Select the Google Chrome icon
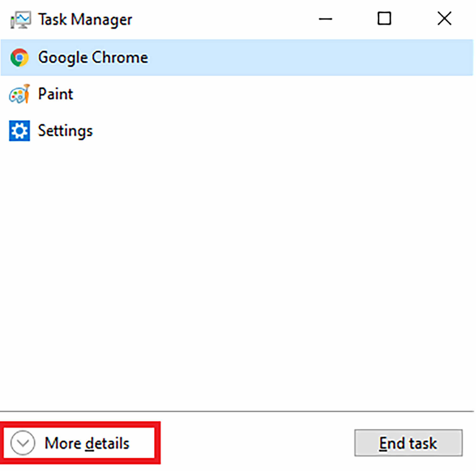This screenshot has height=471, width=476. [19, 57]
